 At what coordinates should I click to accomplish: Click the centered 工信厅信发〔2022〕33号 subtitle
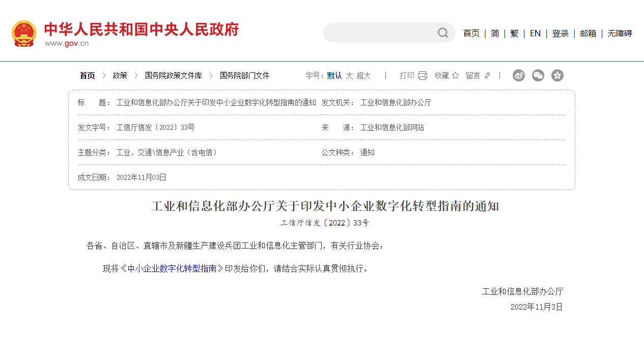(x=325, y=223)
